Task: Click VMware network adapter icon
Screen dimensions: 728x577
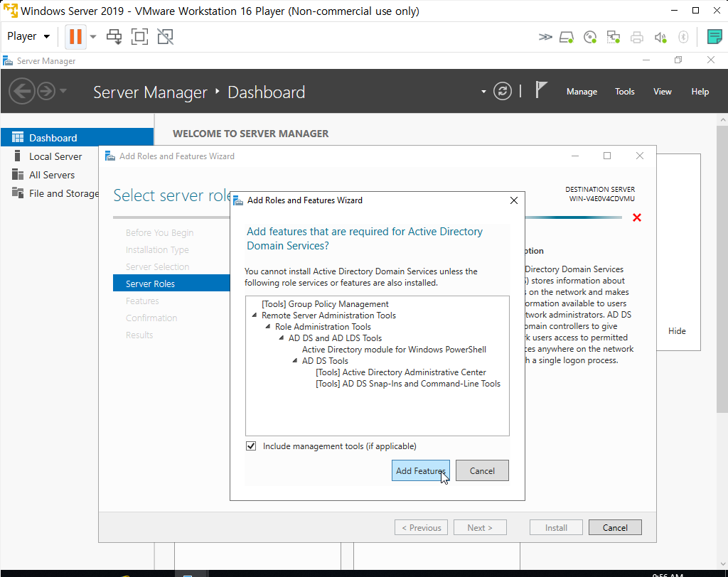Action: pos(614,37)
